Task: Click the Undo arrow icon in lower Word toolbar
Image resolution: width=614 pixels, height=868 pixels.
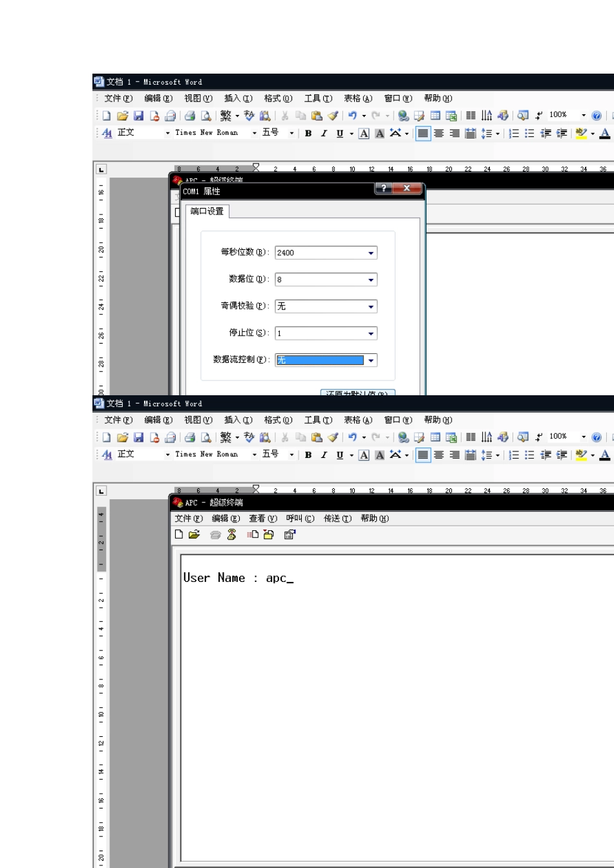Action: [x=352, y=438]
